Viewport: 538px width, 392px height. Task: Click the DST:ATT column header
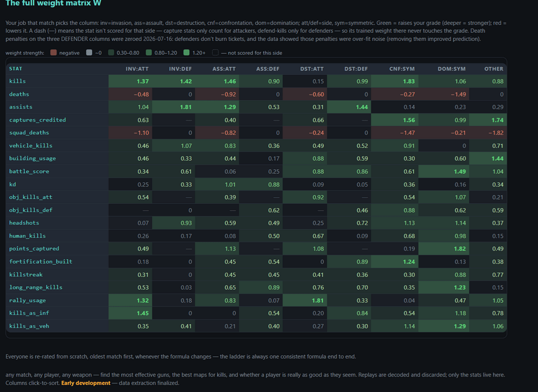click(x=312, y=69)
